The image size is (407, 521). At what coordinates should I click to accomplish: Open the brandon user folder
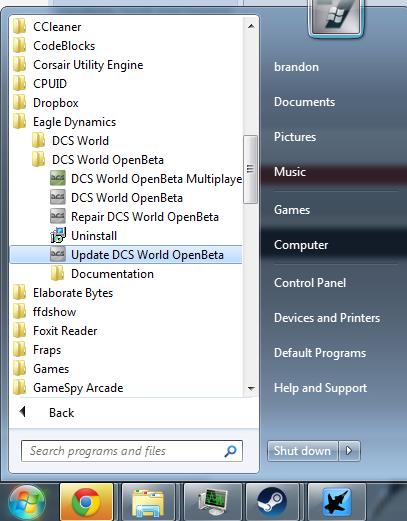coord(296,67)
